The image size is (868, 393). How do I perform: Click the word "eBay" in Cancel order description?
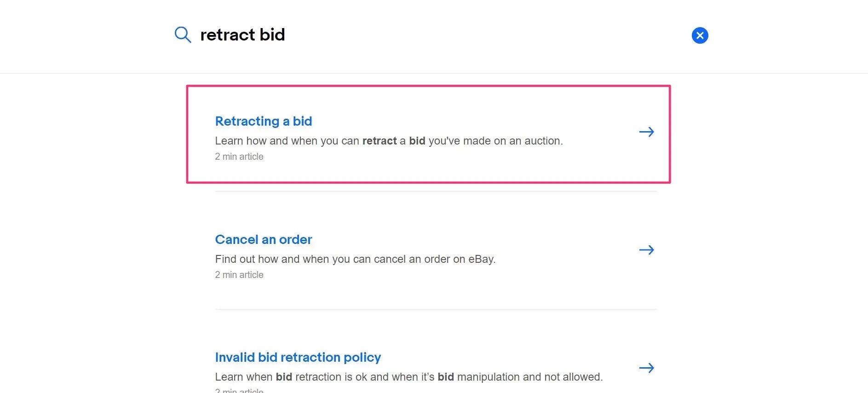[x=481, y=259]
